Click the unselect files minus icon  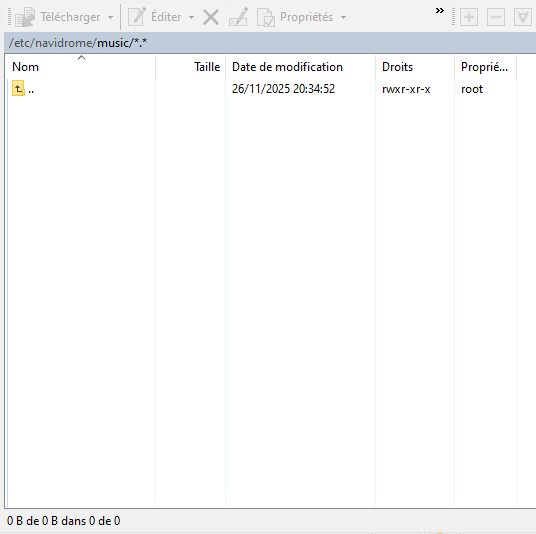[x=496, y=17]
